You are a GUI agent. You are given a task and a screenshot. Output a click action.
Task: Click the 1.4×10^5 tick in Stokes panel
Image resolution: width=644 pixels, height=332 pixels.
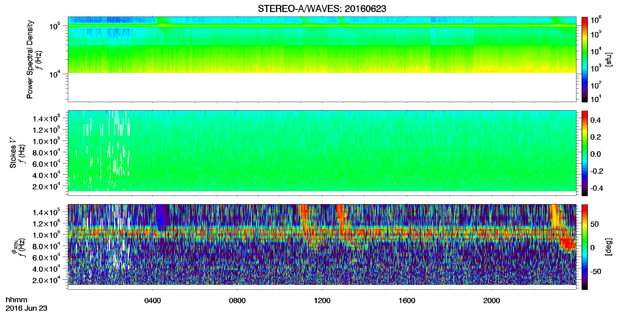point(47,118)
